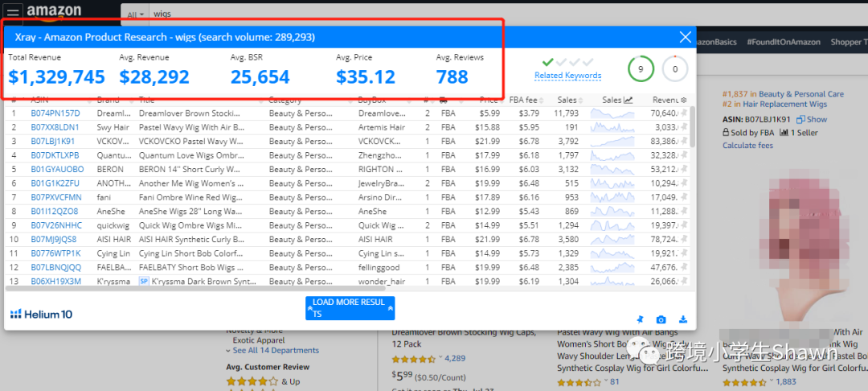This screenshot has height=391, width=868.
Task: Click LOAD MORE RESULTS button
Action: click(x=350, y=308)
